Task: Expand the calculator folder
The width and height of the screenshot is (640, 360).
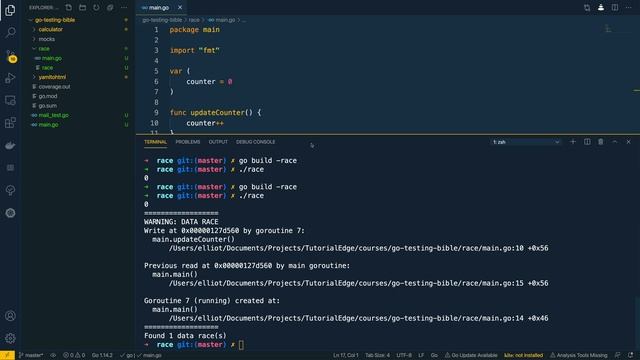Action: pos(50,29)
